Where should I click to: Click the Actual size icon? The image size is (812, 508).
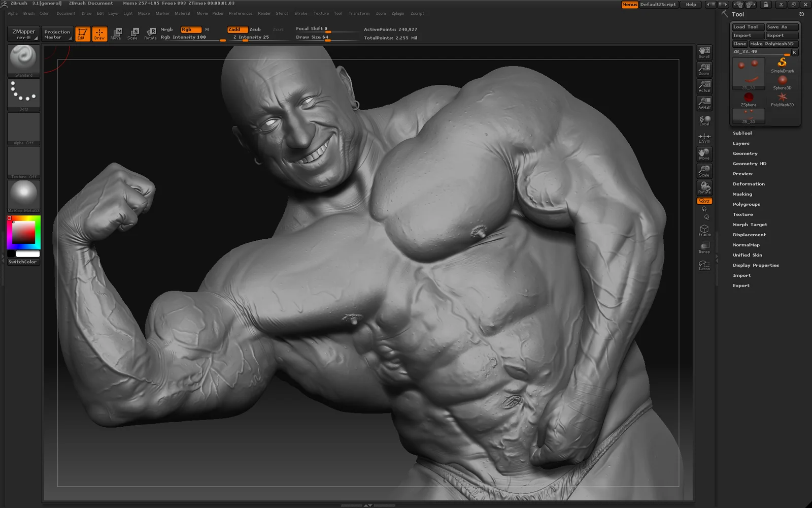click(x=704, y=86)
